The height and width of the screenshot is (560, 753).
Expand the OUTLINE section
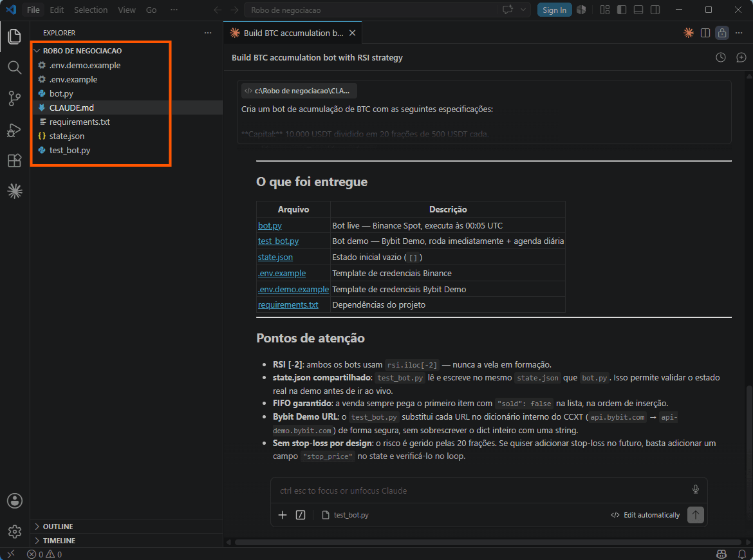(58, 527)
